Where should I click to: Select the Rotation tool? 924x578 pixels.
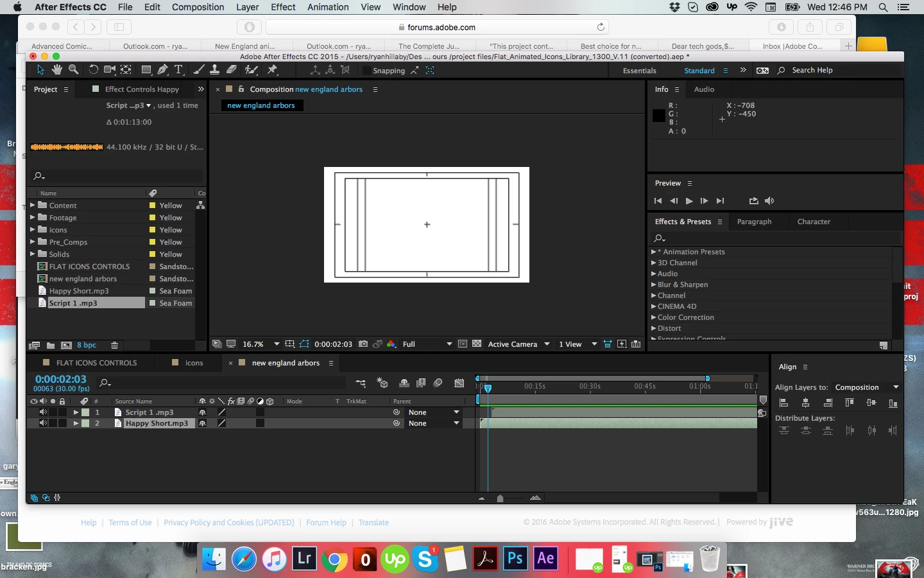[x=93, y=69]
